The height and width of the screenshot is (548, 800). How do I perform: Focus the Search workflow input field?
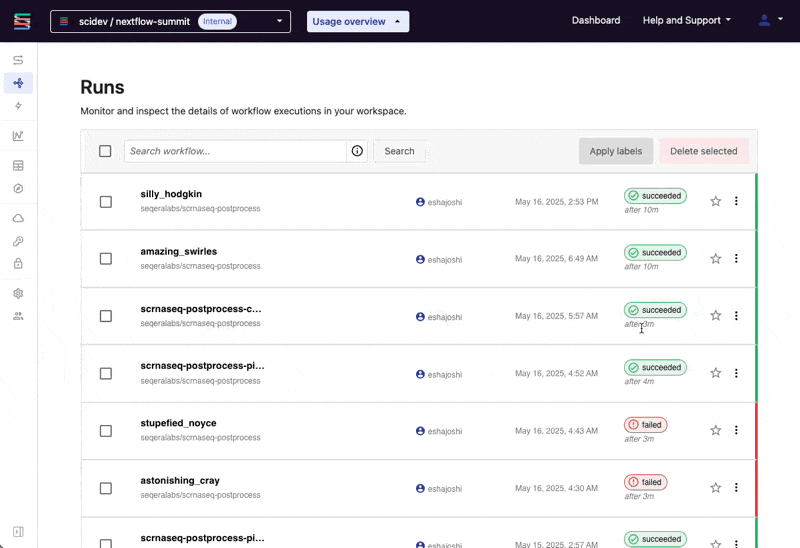coord(235,151)
